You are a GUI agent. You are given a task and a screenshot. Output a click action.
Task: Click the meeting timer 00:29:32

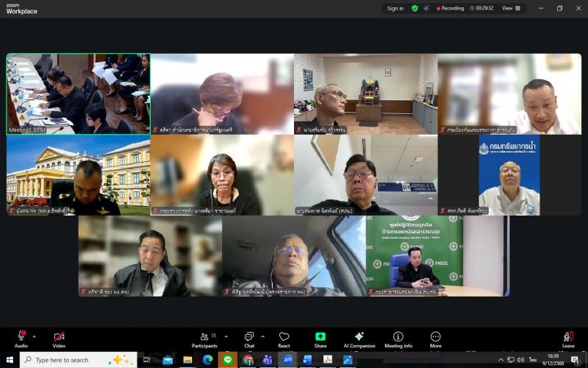(481, 8)
